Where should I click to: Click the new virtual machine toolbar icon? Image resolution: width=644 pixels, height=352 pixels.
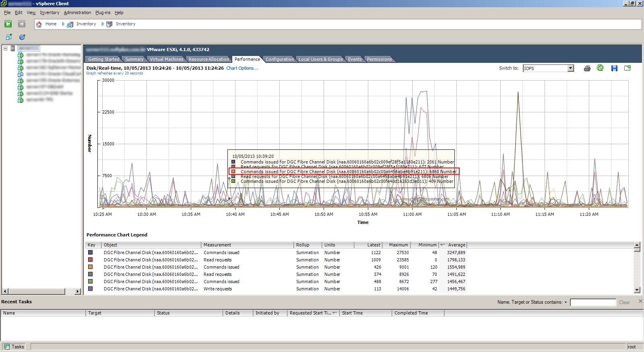tap(9, 37)
